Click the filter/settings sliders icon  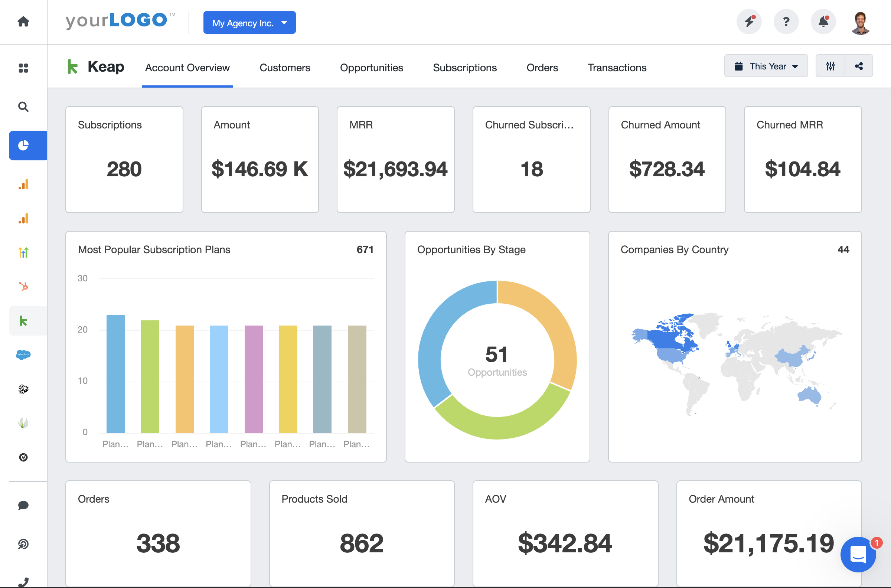click(830, 66)
